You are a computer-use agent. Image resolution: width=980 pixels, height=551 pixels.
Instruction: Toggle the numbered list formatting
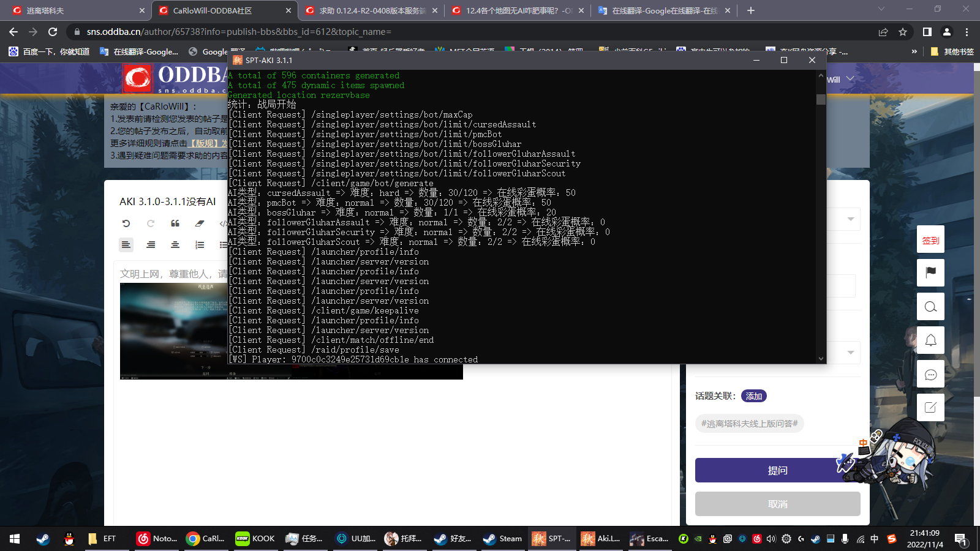click(200, 245)
